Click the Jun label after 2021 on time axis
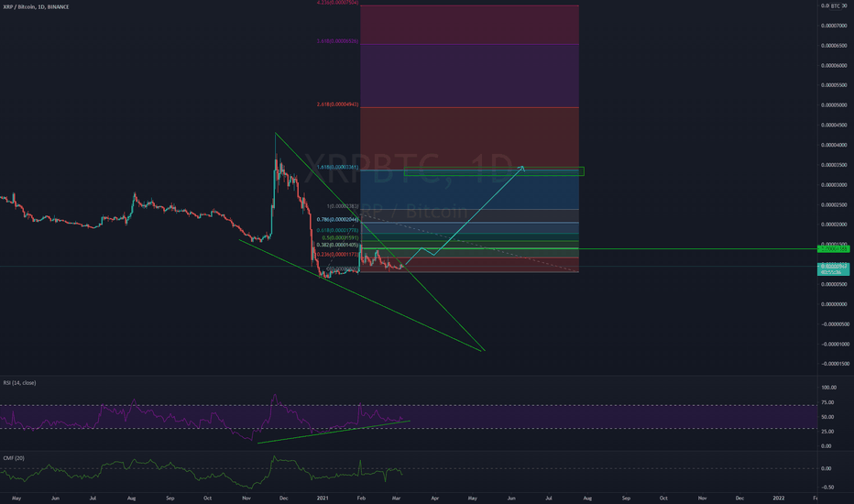Image resolution: width=854 pixels, height=504 pixels. click(x=511, y=498)
